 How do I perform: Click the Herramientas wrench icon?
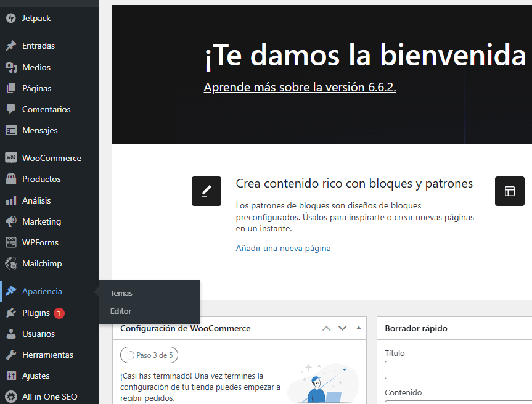[x=11, y=355]
